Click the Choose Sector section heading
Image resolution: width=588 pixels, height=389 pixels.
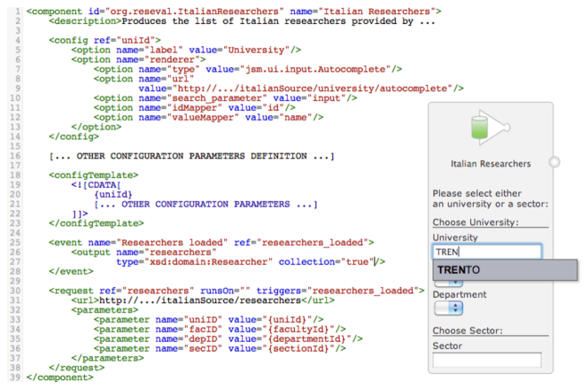tap(467, 331)
